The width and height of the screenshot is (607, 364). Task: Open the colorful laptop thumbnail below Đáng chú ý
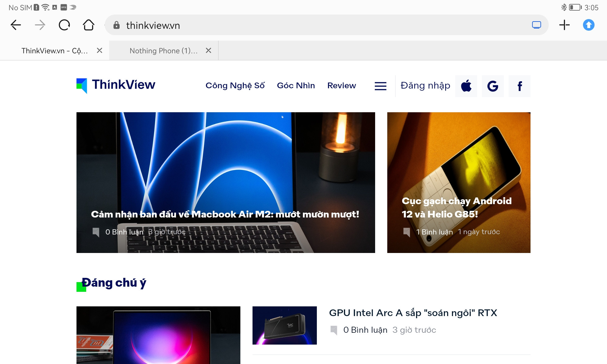point(158,335)
